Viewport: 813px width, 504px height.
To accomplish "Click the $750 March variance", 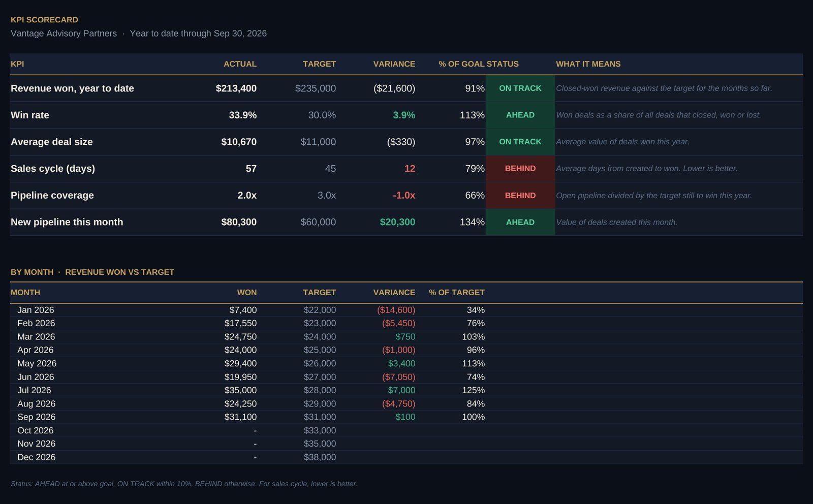I will (405, 337).
